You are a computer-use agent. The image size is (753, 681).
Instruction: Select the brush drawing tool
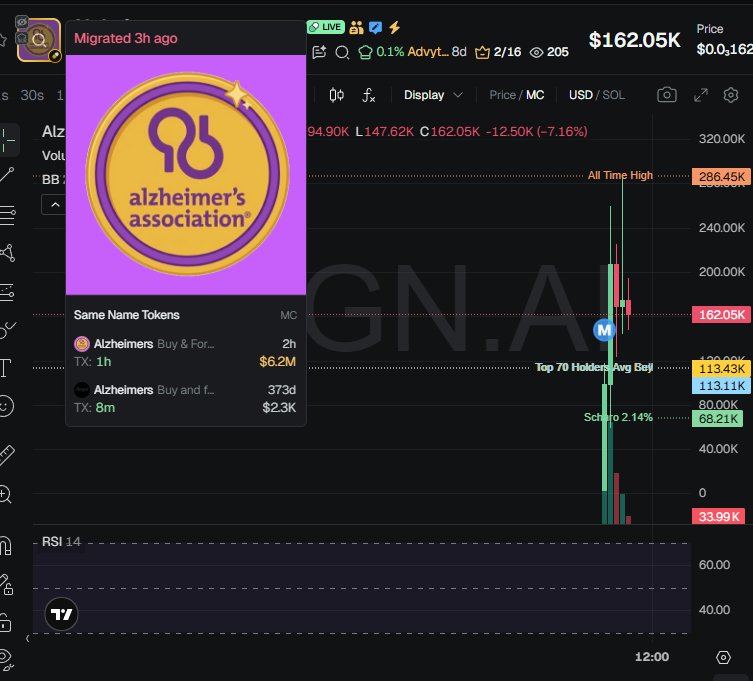click(7, 329)
